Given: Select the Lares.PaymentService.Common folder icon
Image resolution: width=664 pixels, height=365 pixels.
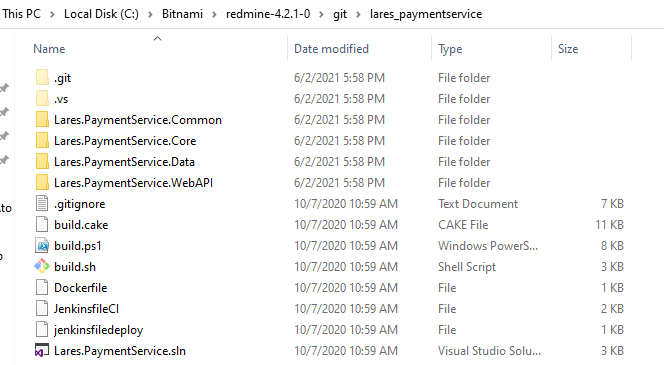Looking at the screenshot, I should [x=42, y=120].
